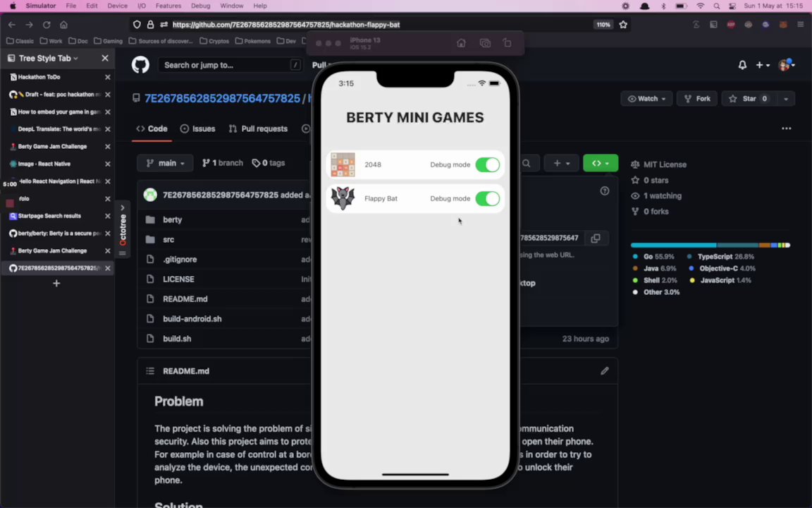Open the LICENSE file
812x508 pixels.
point(178,279)
